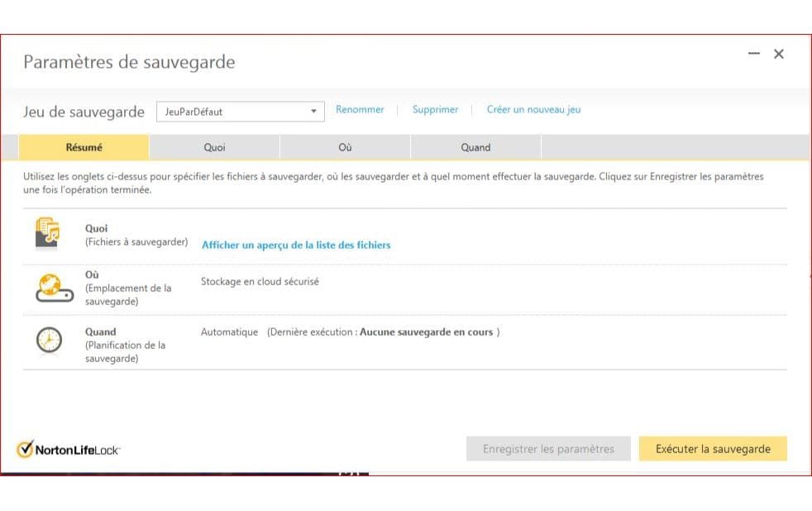Click the Aucune sauvegarde en cours status
The height and width of the screenshot is (511, 812).
(426, 332)
